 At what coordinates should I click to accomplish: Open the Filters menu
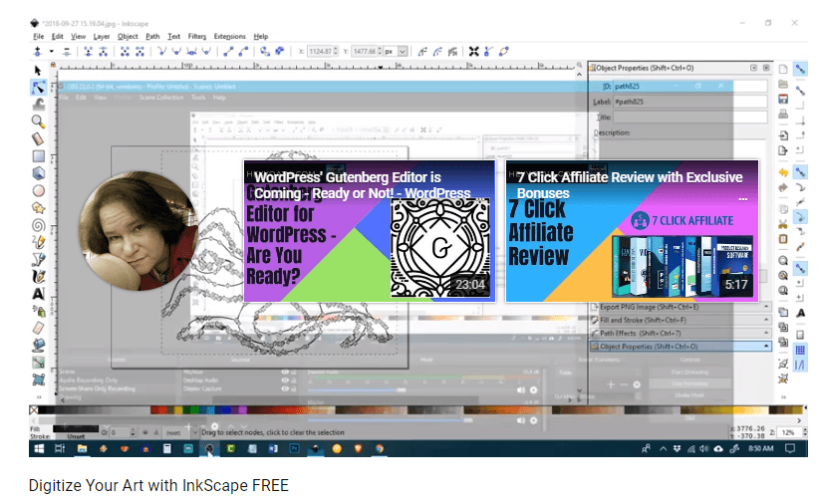[197, 36]
